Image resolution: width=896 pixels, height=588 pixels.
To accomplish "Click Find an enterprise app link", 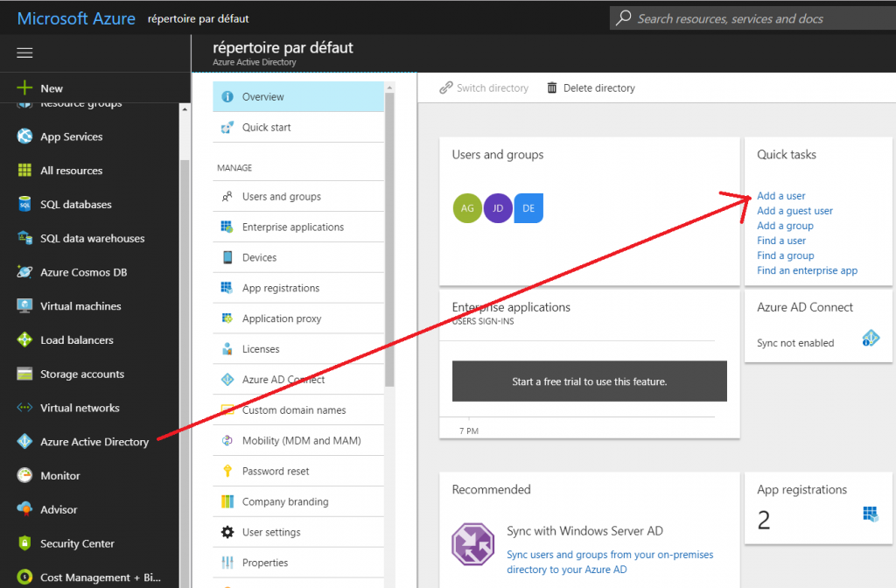I will click(808, 269).
